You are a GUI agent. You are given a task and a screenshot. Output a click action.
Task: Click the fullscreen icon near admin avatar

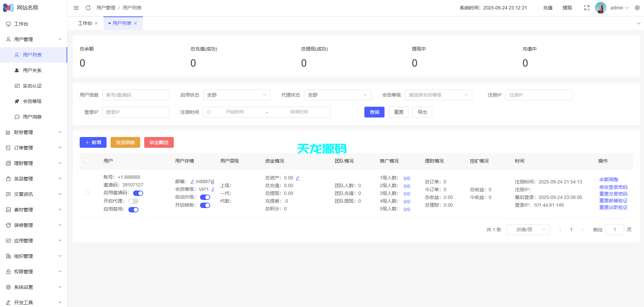pyautogui.click(x=587, y=7)
